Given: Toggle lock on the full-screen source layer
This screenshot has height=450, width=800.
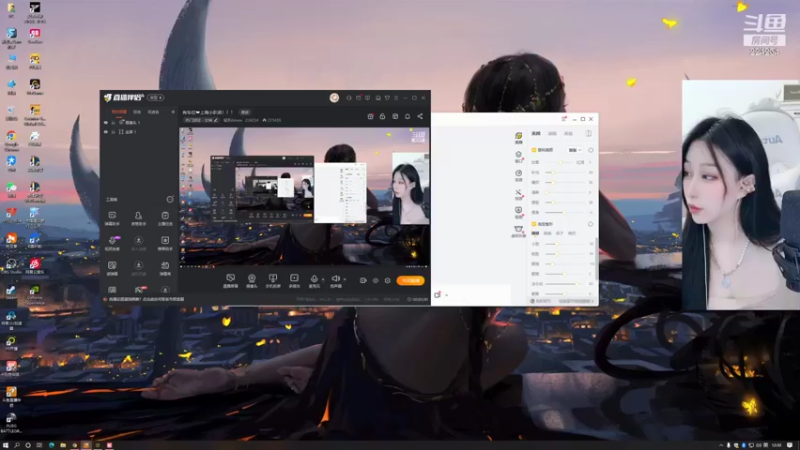Looking at the screenshot, I should (x=113, y=132).
